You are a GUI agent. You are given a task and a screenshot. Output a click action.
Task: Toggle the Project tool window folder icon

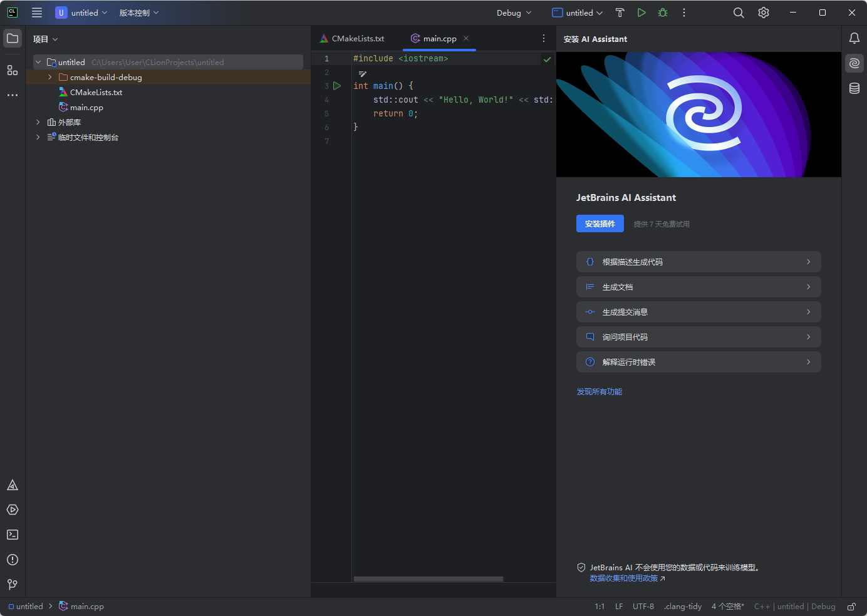coord(13,38)
